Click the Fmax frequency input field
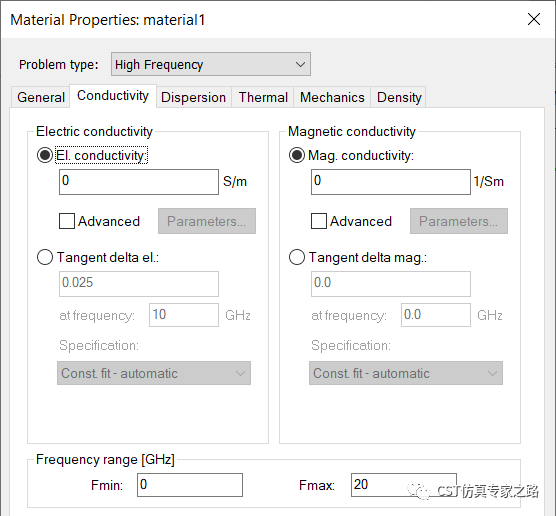The image size is (556, 516). [404, 485]
